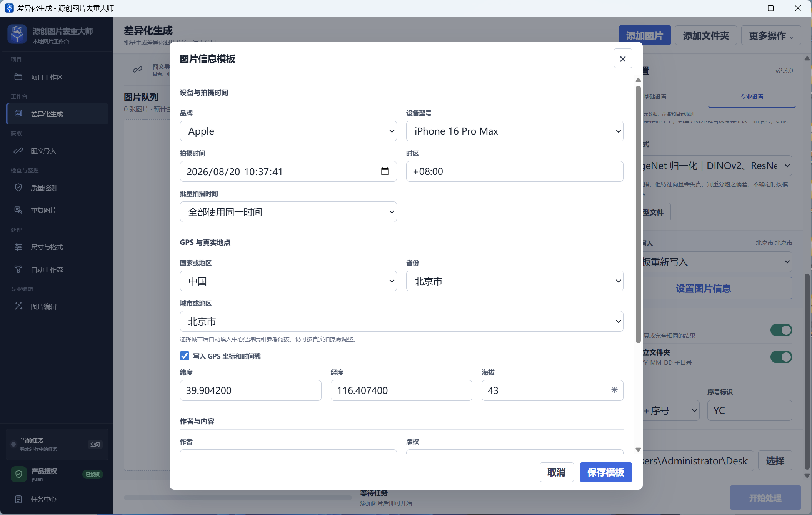Expand the 设备型号 iPhone 16 Pro Max dropdown
This screenshot has height=515, width=812.
[514, 131]
